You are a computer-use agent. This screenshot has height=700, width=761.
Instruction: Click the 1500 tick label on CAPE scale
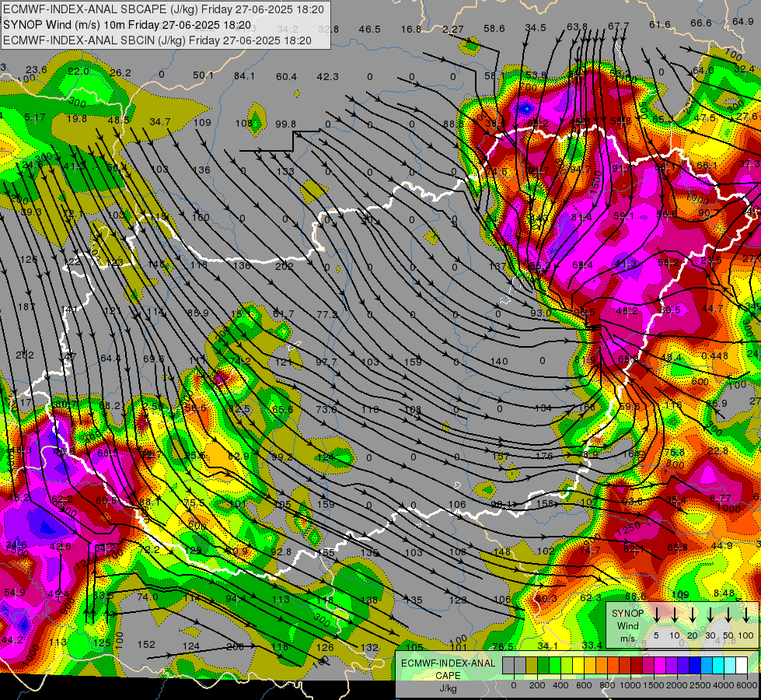click(654, 685)
